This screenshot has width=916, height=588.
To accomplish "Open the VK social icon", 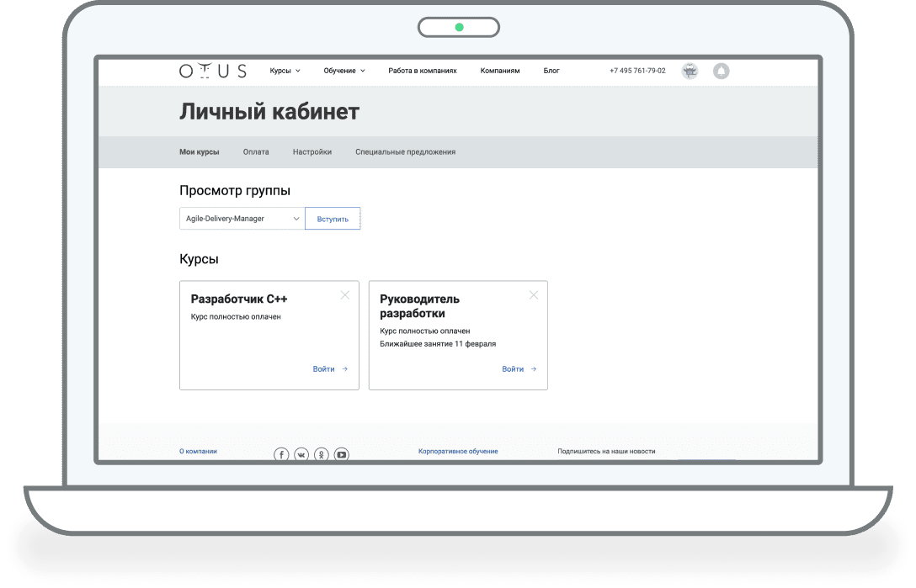I will coord(301,454).
